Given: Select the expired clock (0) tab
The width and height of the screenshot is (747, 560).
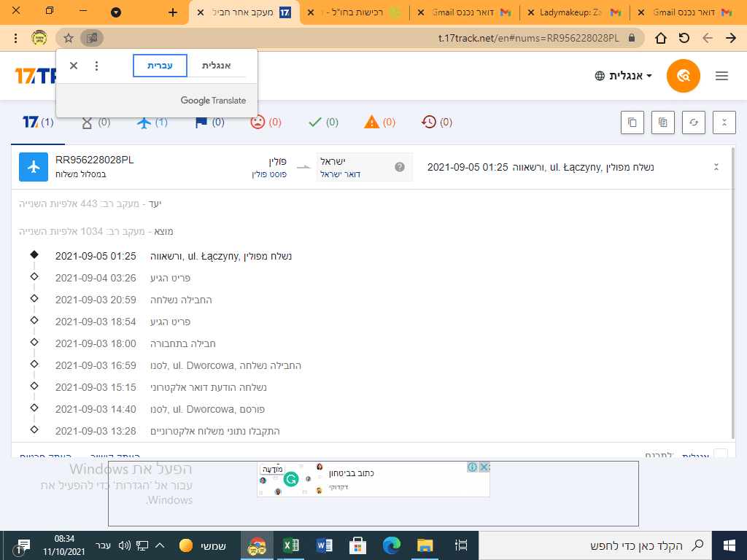Looking at the screenshot, I should 436,122.
